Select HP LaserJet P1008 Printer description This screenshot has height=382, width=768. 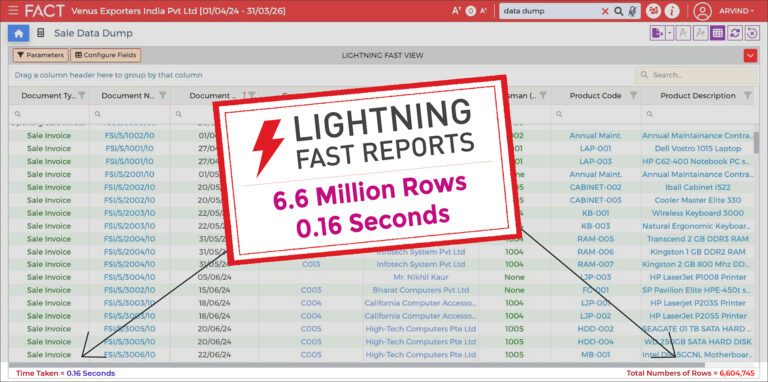click(x=698, y=277)
